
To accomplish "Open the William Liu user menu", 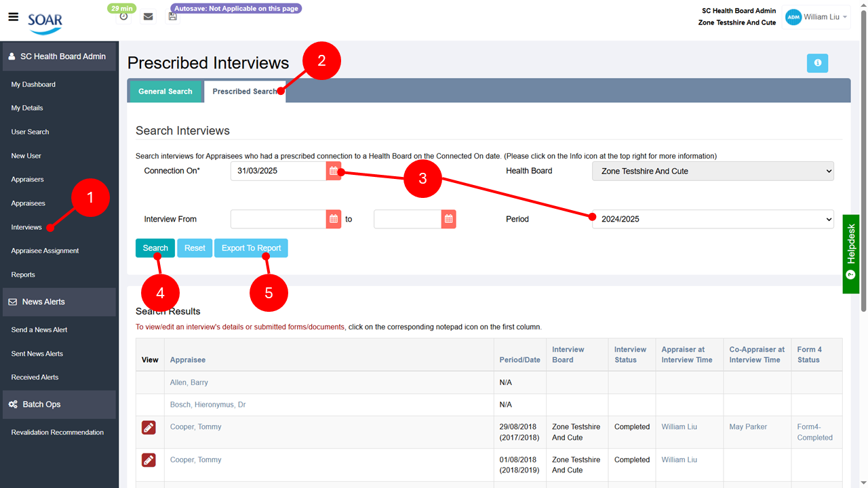I will point(817,18).
